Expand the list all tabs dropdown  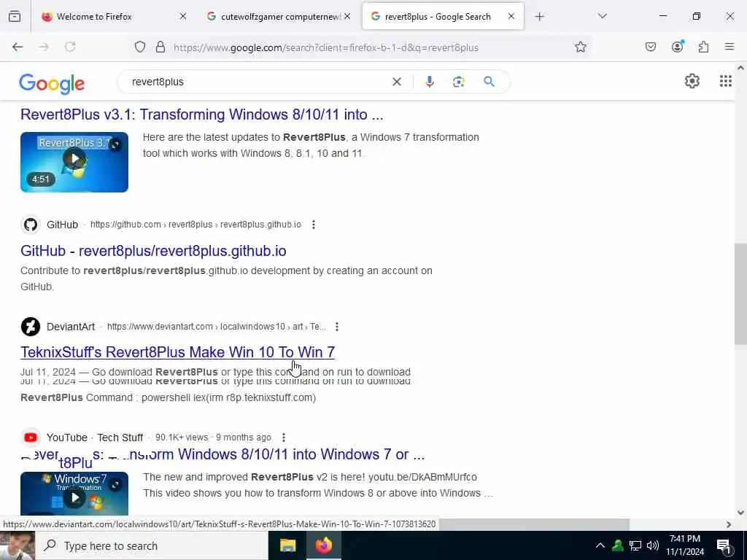coord(602,16)
